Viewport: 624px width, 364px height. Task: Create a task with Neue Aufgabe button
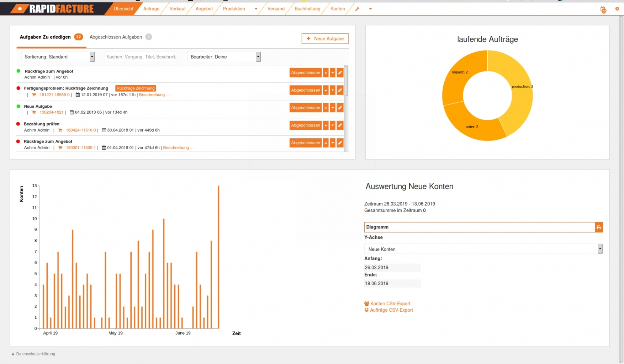[x=325, y=39]
